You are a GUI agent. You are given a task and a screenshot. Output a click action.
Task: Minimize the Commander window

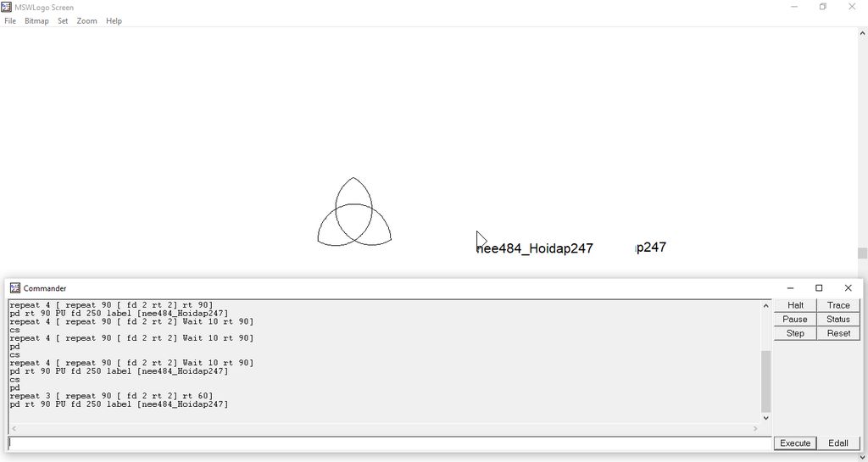click(791, 288)
